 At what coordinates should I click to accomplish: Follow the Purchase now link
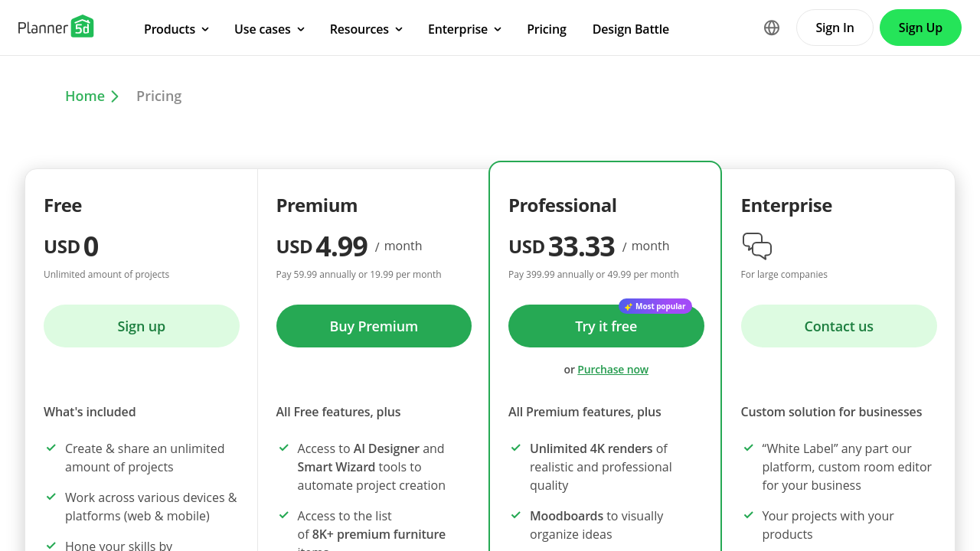tap(612, 370)
